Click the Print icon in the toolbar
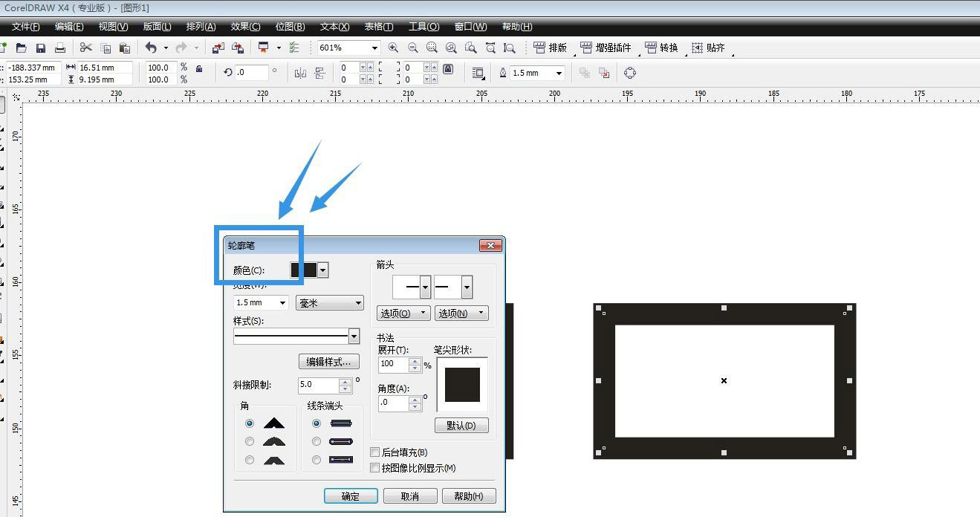This screenshot has height=517, width=980. point(60,48)
